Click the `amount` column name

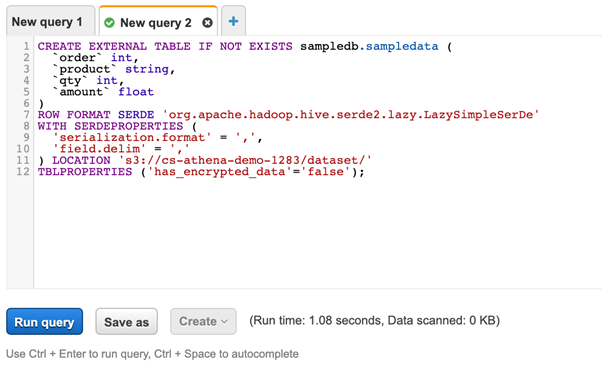pyautogui.click(x=81, y=92)
